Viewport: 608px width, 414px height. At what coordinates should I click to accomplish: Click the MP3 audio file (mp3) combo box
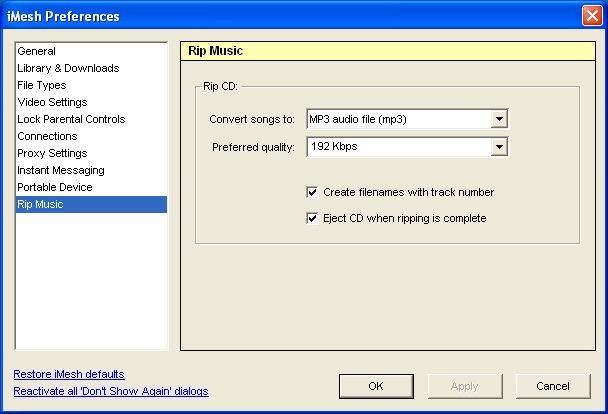407,119
